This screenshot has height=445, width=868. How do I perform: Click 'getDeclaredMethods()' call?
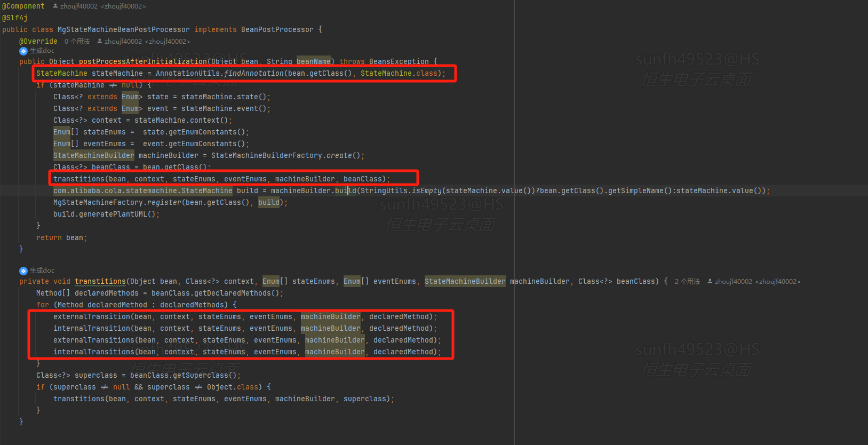pos(235,293)
